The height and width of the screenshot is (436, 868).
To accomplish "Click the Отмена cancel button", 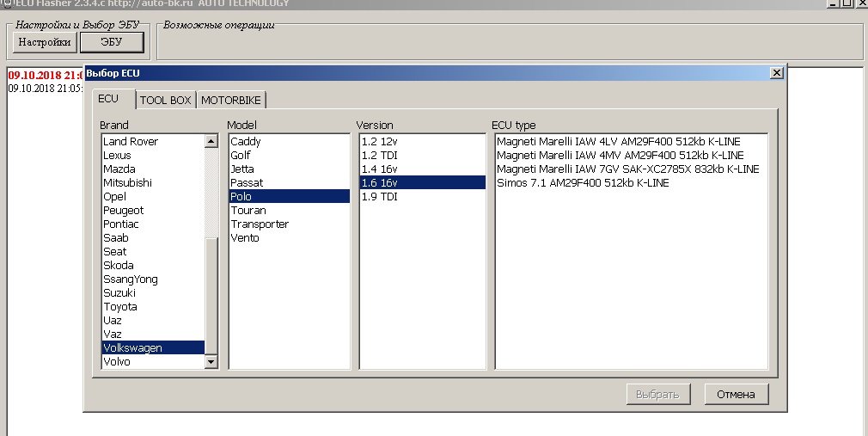I will pyautogui.click(x=737, y=395).
